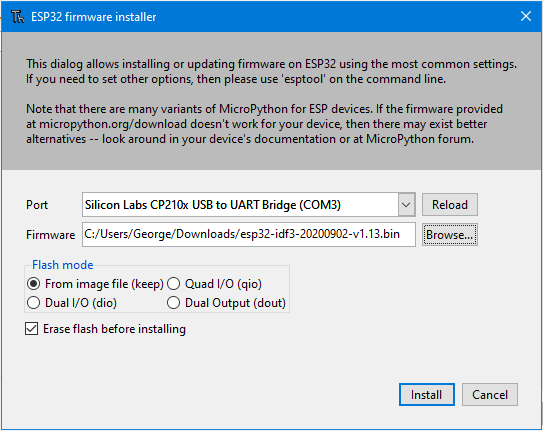Open the Port dropdown arrow

(406, 205)
